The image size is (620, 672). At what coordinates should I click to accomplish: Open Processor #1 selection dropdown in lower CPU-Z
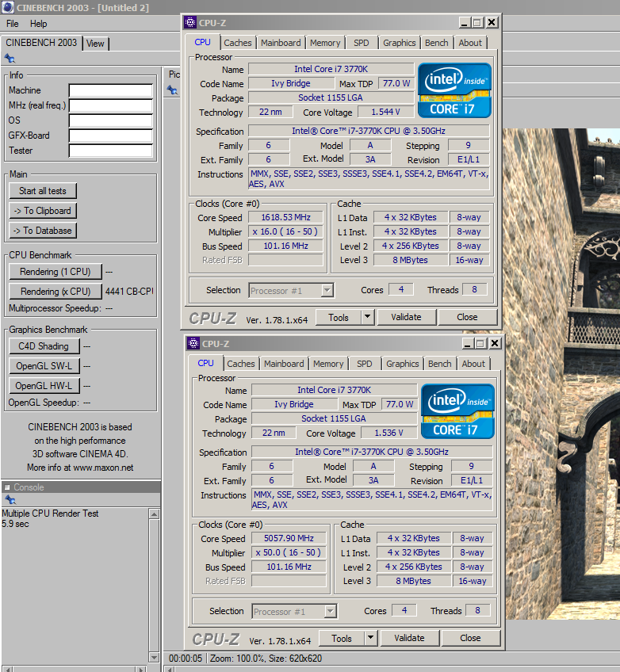295,612
